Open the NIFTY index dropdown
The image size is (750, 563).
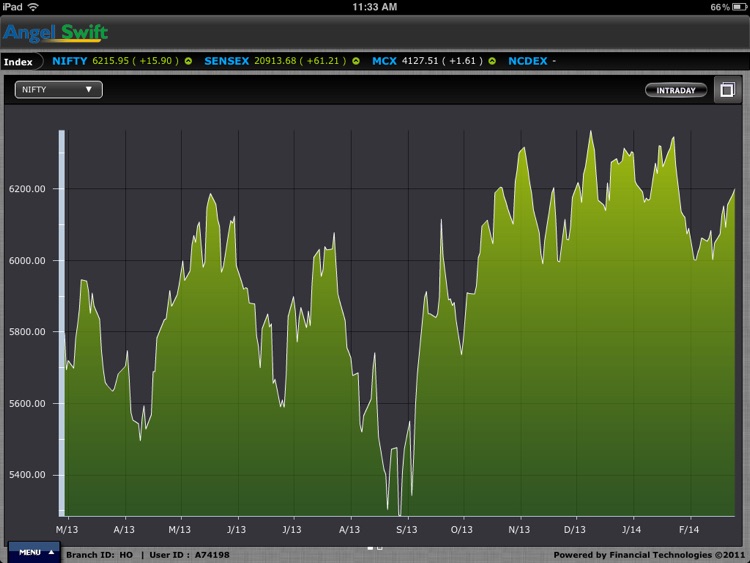pyautogui.click(x=58, y=90)
